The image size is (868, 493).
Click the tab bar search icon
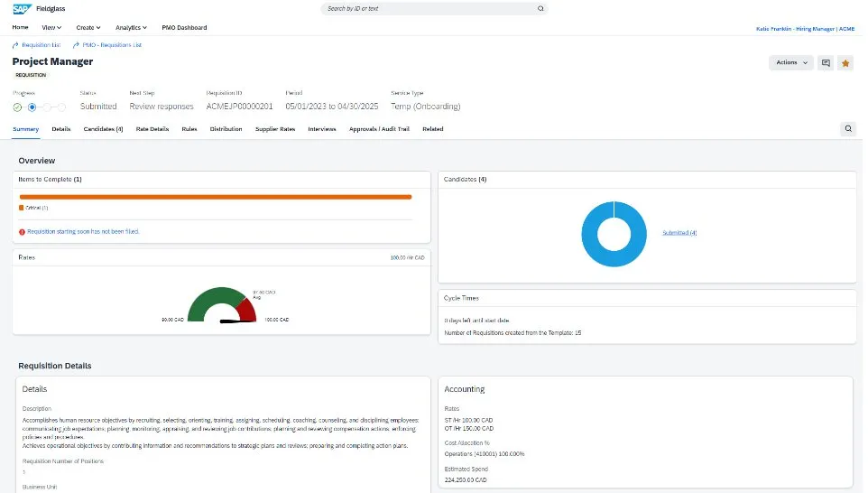point(848,129)
